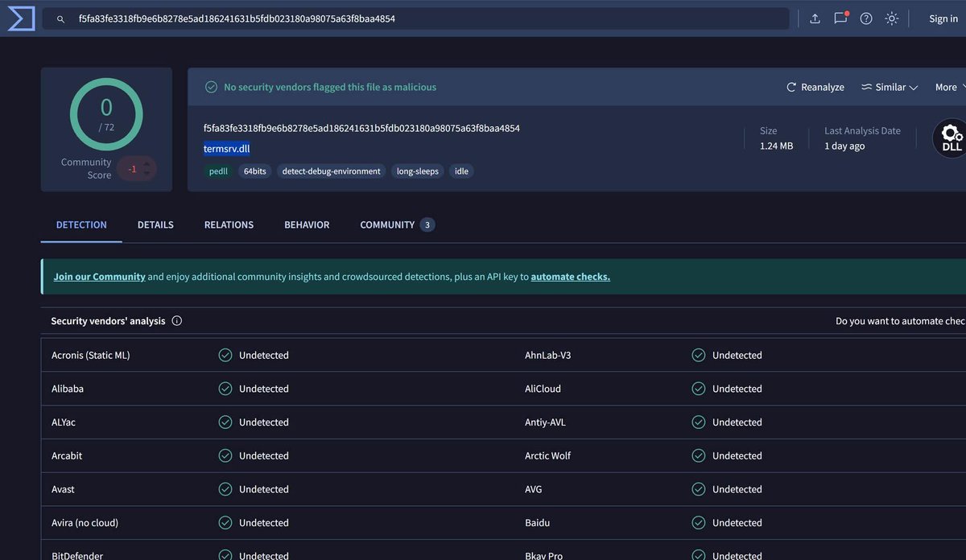966x560 pixels.
Task: Click the idle tag
Action: click(461, 171)
